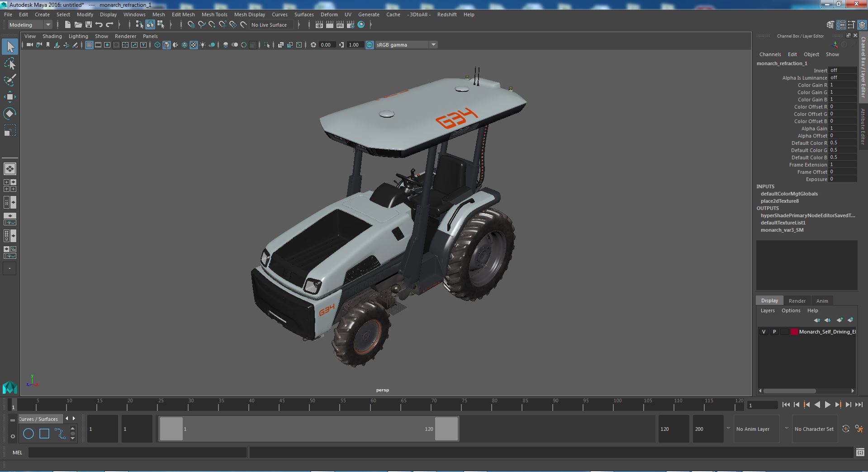Activate the Scale tool

click(10, 130)
